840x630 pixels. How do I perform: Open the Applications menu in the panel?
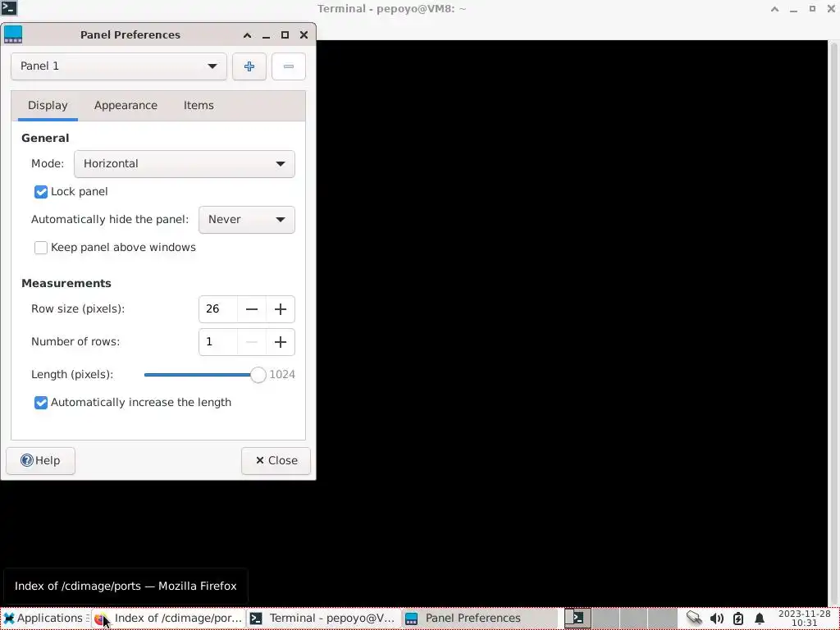[x=45, y=619]
